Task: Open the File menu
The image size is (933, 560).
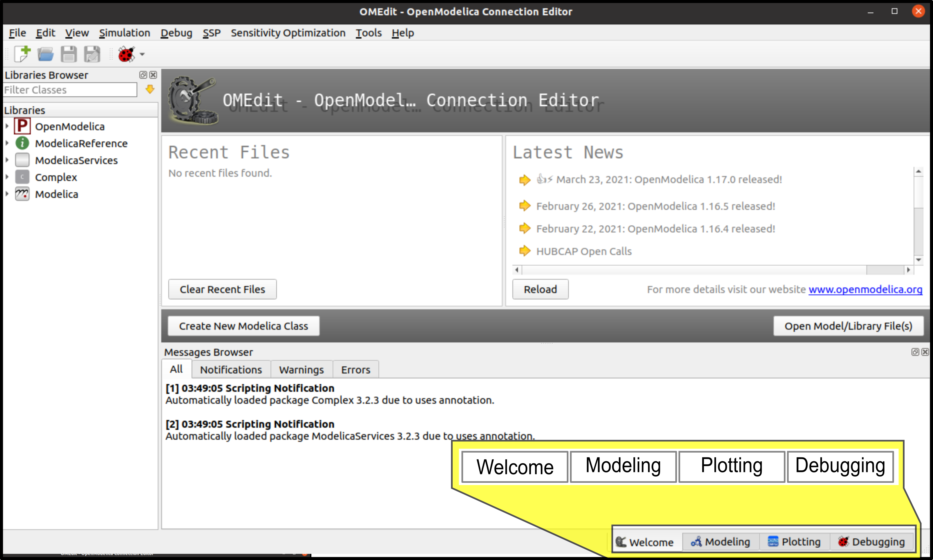Action: pyautogui.click(x=17, y=33)
